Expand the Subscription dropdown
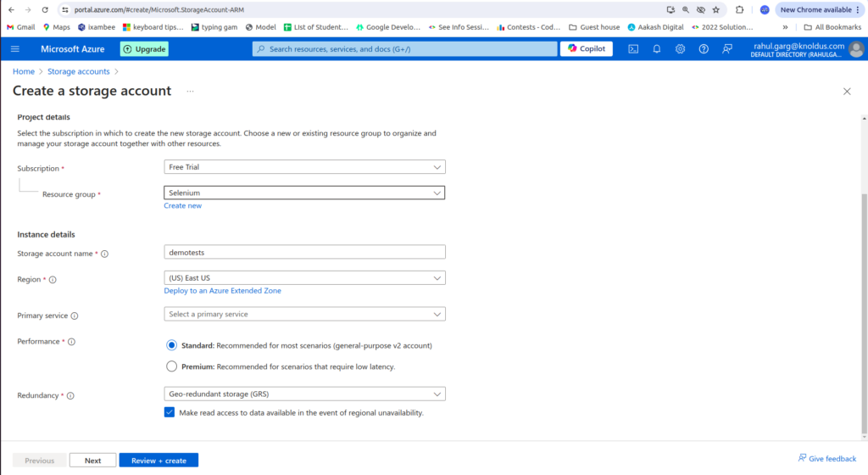Viewport: 868px width, 475px height. (x=304, y=167)
